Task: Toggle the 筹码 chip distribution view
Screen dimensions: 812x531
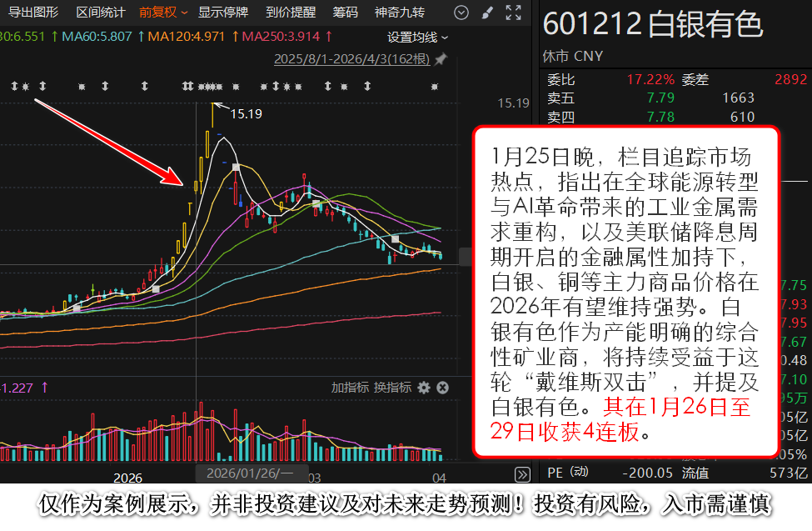Action: [345, 13]
